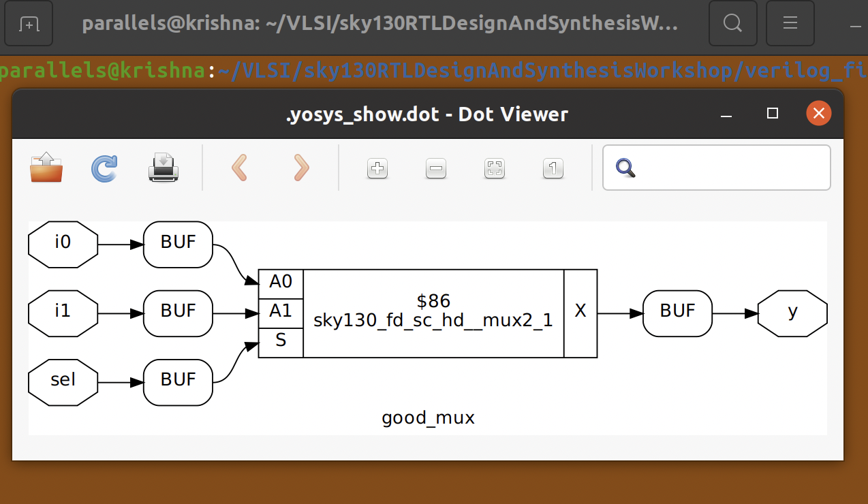Open the terminal hamburger menu
Viewport: 868px width, 504px height.
[790, 23]
